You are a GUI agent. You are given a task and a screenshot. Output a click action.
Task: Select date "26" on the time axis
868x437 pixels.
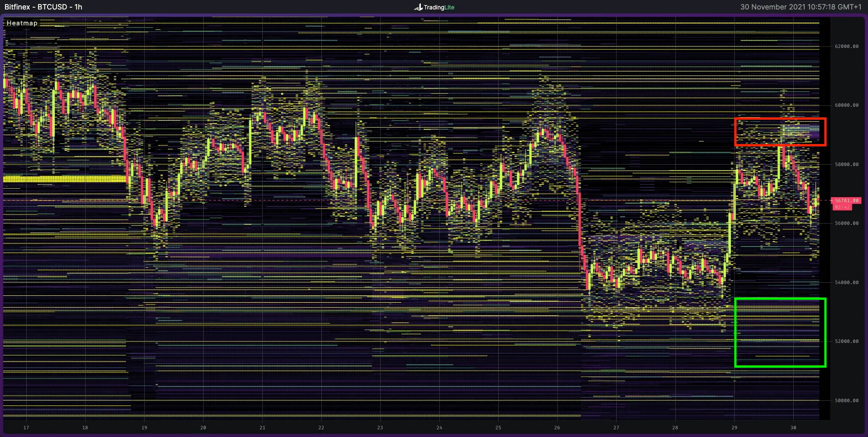[x=557, y=427]
